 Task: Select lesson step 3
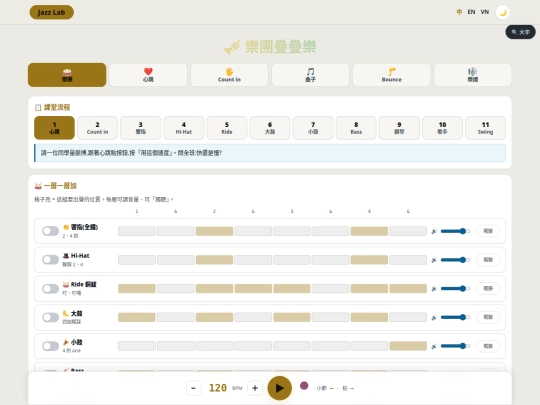coord(141,128)
